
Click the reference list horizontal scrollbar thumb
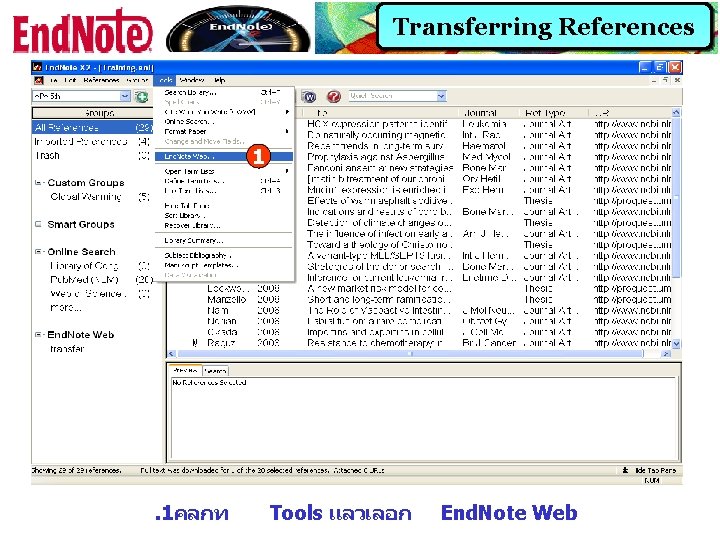coord(411,354)
